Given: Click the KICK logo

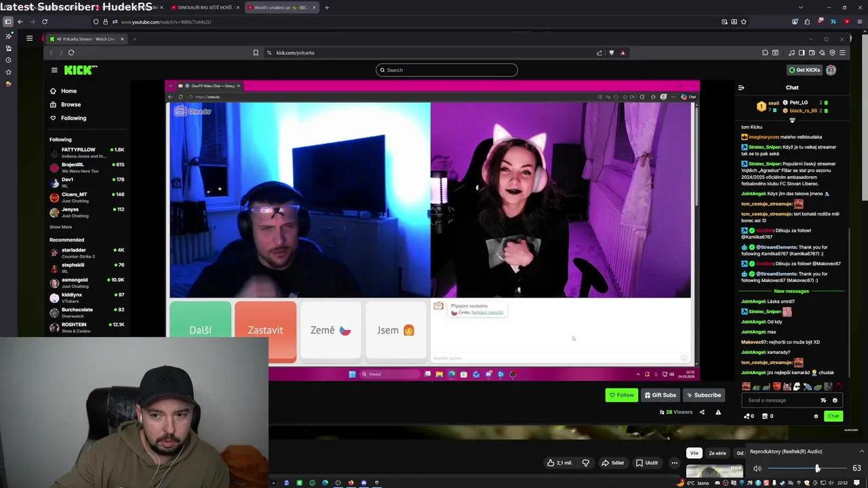Looking at the screenshot, I should pyautogui.click(x=81, y=70).
